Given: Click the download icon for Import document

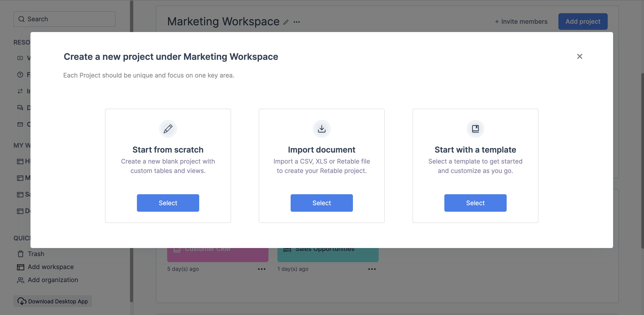Looking at the screenshot, I should point(322,129).
